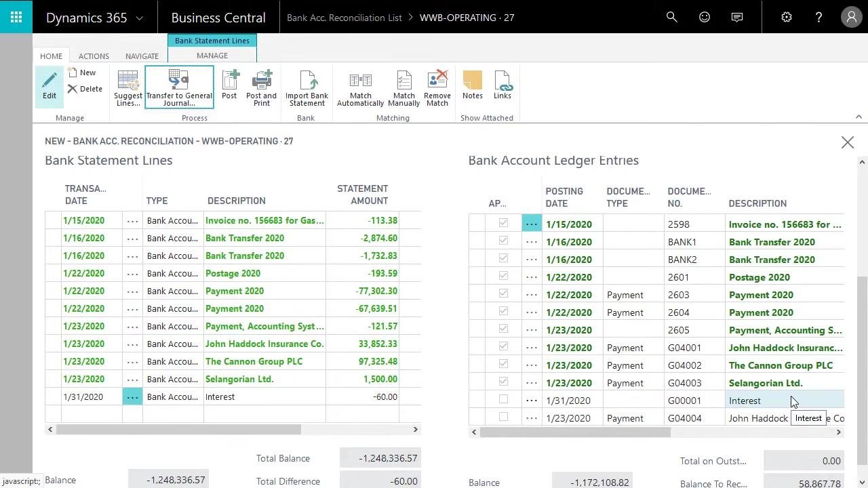Toggle applied checkbox for ledger entry G04004
The image size is (868, 488).
pyautogui.click(x=503, y=418)
